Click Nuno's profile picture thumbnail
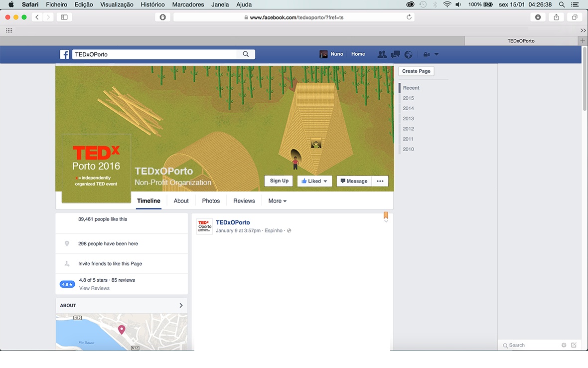The image size is (588, 368). pyautogui.click(x=323, y=54)
